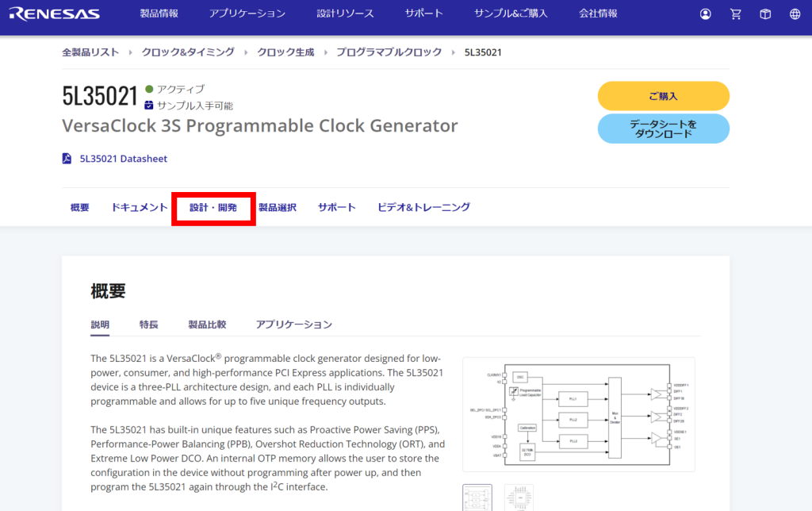Image resolution: width=812 pixels, height=511 pixels.
Task: Click the サンプル入手可能 availability icon
Action: 148,105
